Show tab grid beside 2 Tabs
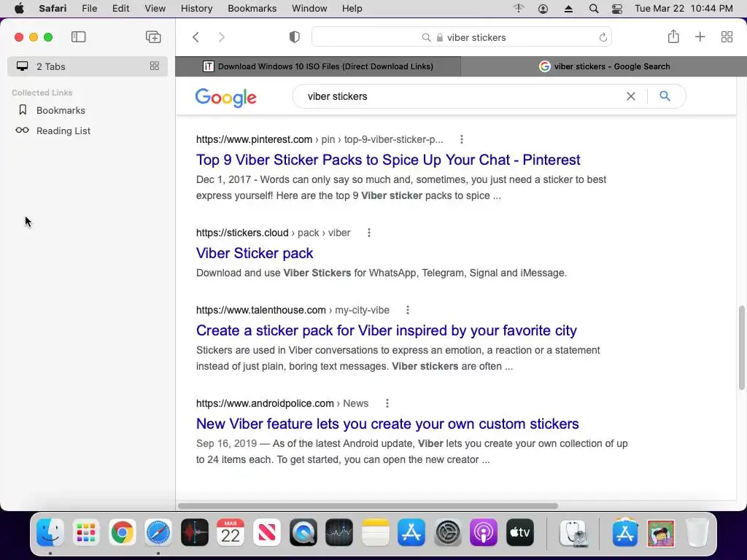 [x=155, y=66]
